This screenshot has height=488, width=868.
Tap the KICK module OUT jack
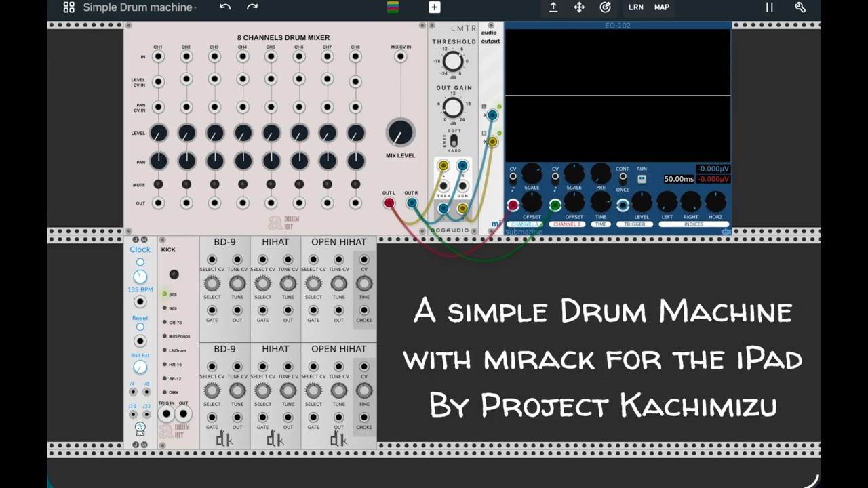183,413
